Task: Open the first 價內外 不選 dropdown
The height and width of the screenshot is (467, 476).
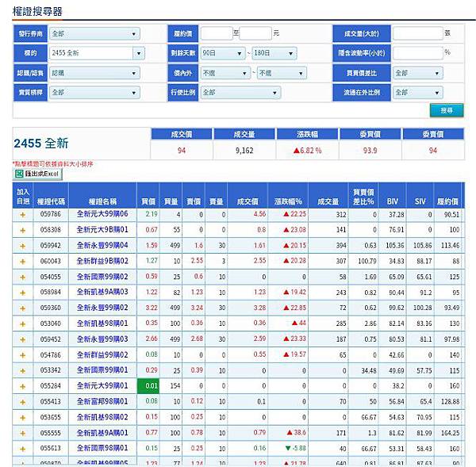Action: [x=225, y=73]
